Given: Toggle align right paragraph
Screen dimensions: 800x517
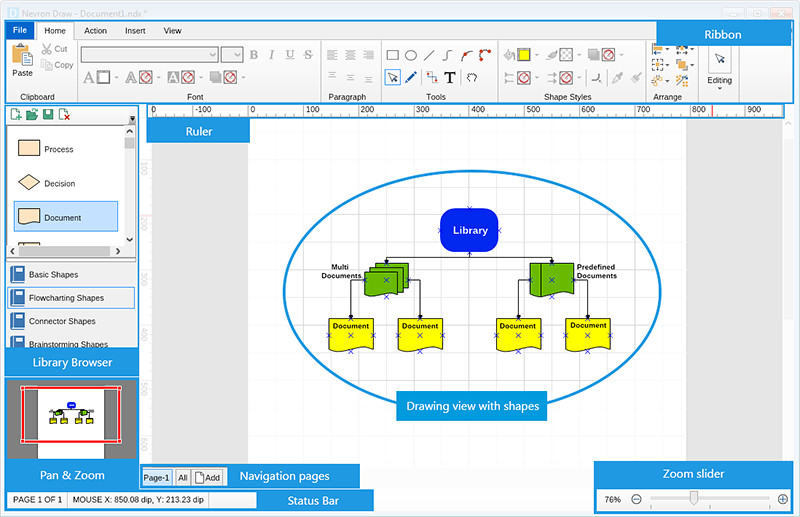Looking at the screenshot, I should tap(368, 55).
